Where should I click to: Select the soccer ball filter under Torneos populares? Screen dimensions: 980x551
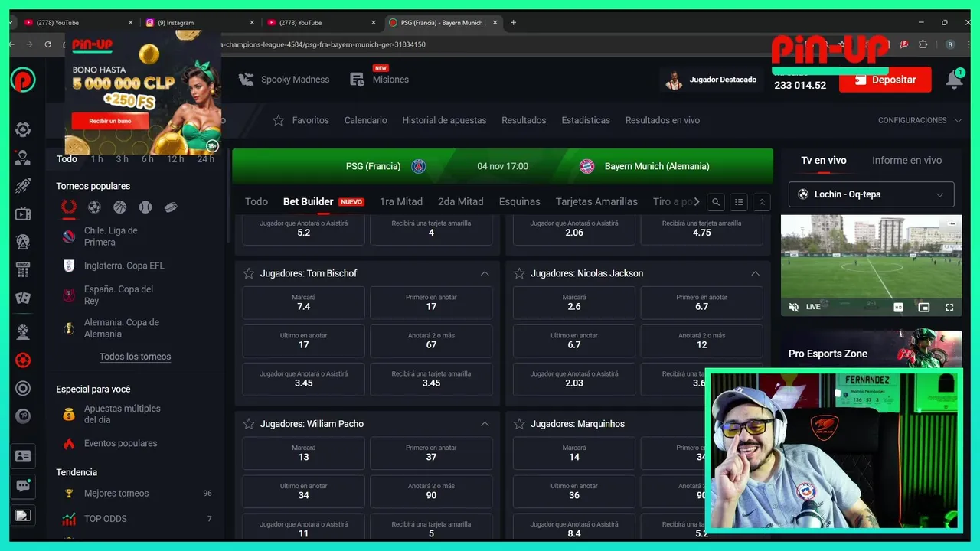click(94, 207)
